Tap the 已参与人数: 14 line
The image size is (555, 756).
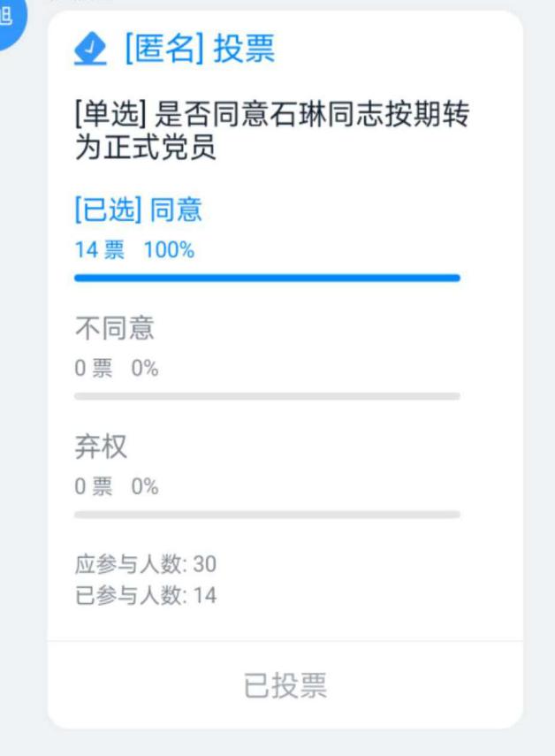pyautogui.click(x=146, y=595)
